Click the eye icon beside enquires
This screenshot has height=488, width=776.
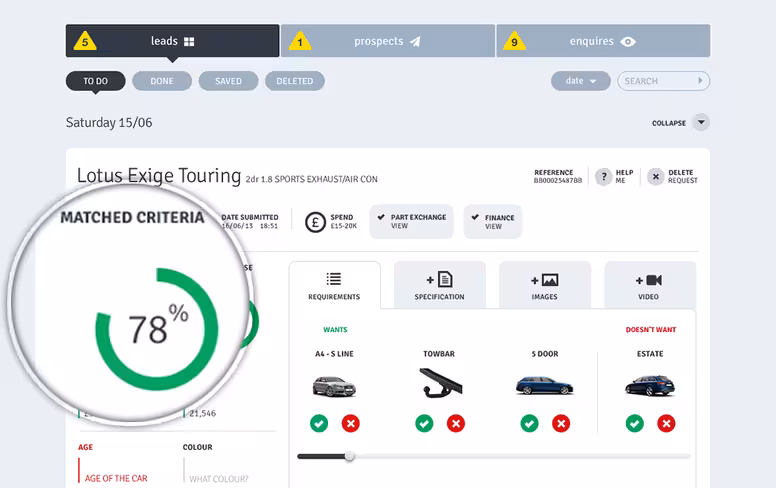(628, 42)
